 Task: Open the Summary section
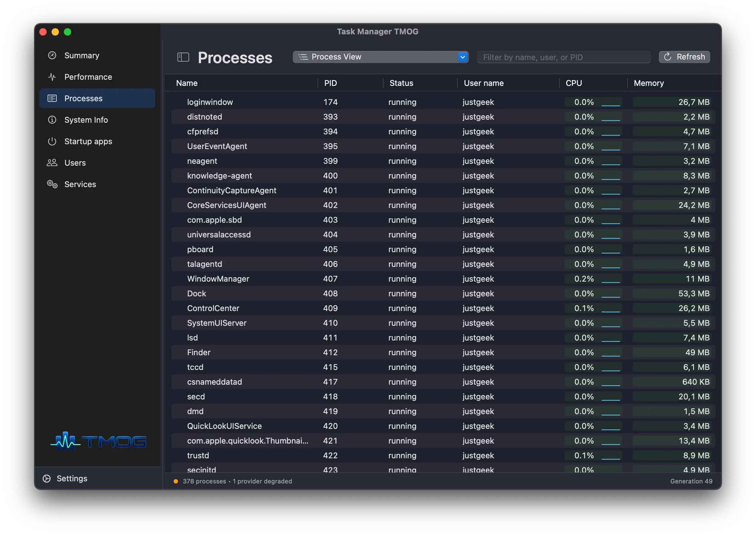[x=97, y=55]
